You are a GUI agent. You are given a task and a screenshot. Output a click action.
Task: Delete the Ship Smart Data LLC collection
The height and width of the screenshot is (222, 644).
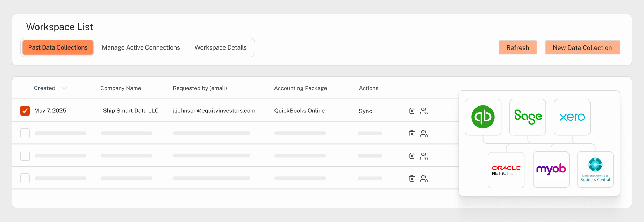pos(412,111)
